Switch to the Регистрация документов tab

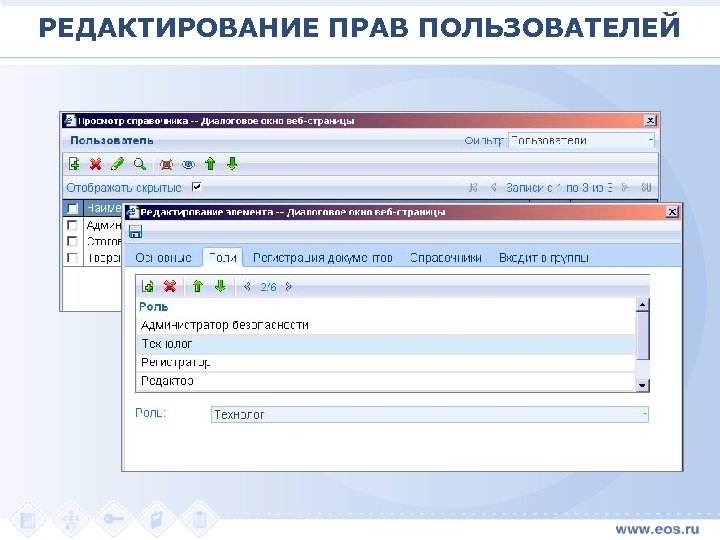(323, 258)
